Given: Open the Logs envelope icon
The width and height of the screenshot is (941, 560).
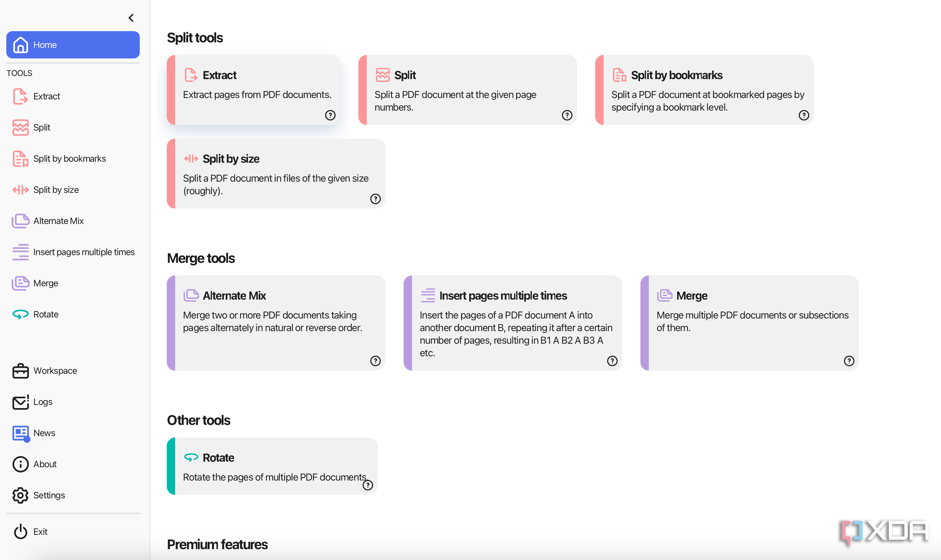Looking at the screenshot, I should (x=20, y=402).
